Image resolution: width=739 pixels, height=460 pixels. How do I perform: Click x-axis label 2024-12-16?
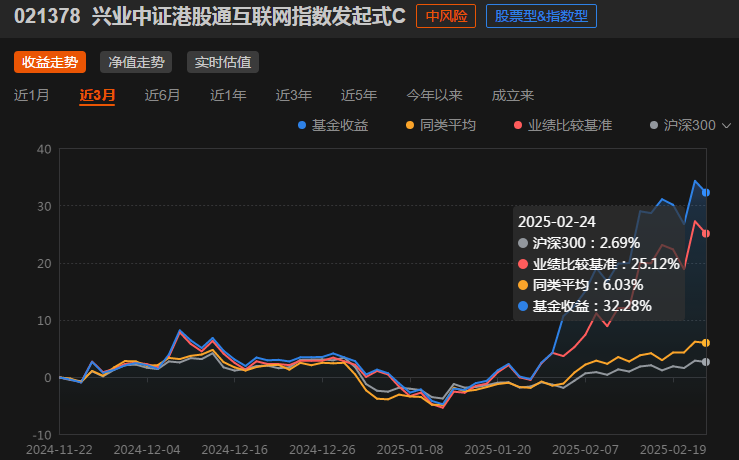click(x=235, y=450)
